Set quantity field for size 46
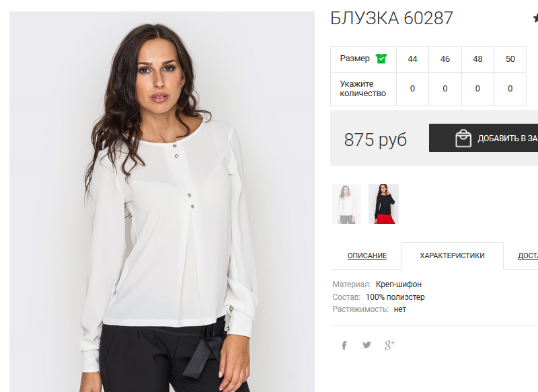This screenshot has width=538, height=392. pyautogui.click(x=445, y=89)
